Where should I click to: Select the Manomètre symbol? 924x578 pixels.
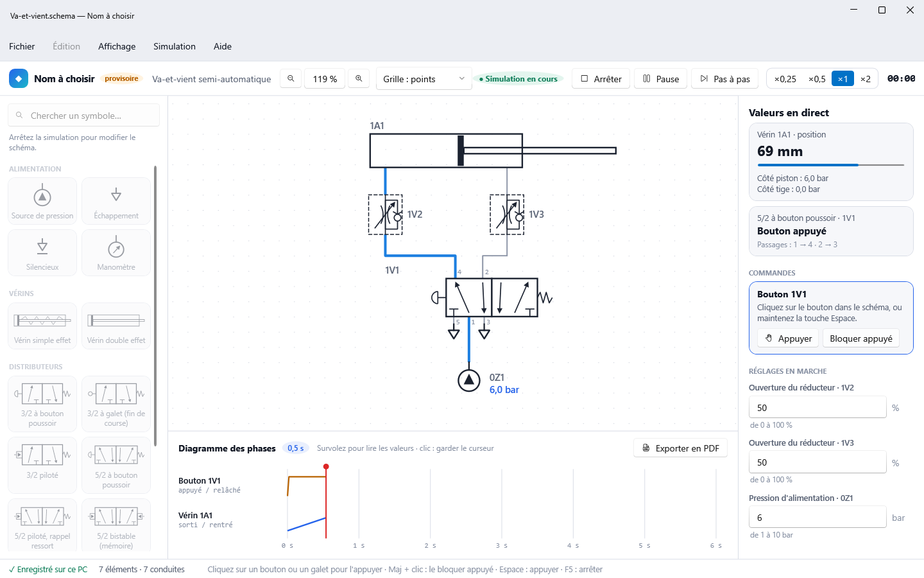(116, 253)
